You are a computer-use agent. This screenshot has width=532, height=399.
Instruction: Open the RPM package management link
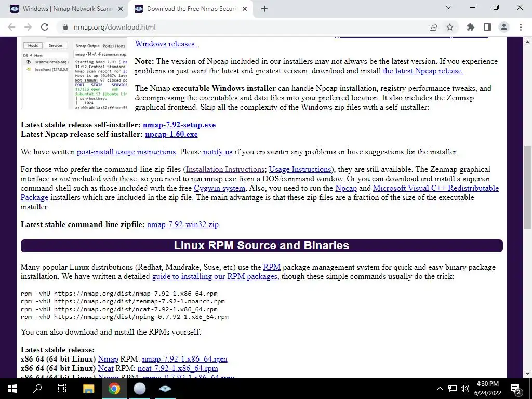coord(272,267)
